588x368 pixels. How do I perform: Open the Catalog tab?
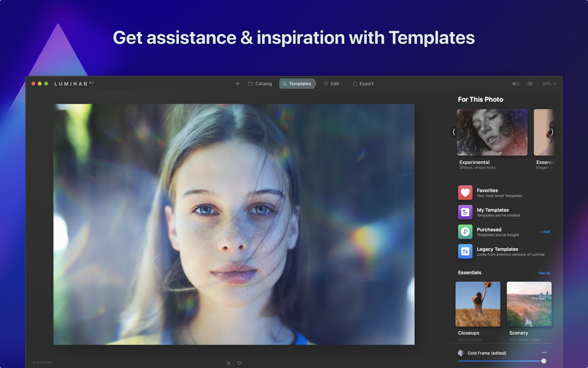pos(260,84)
